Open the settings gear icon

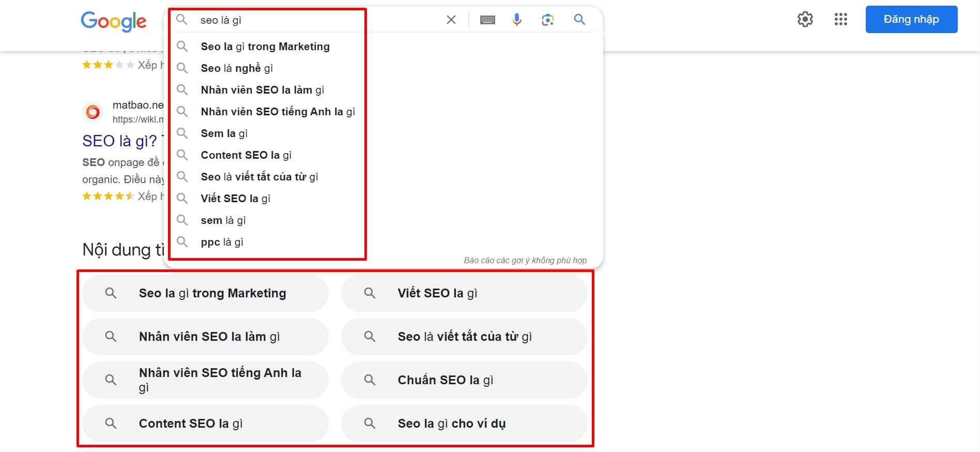point(805,20)
